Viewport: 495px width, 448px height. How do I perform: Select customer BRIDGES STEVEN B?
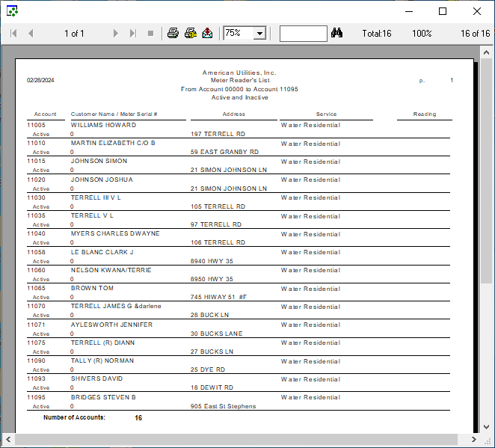click(x=103, y=397)
